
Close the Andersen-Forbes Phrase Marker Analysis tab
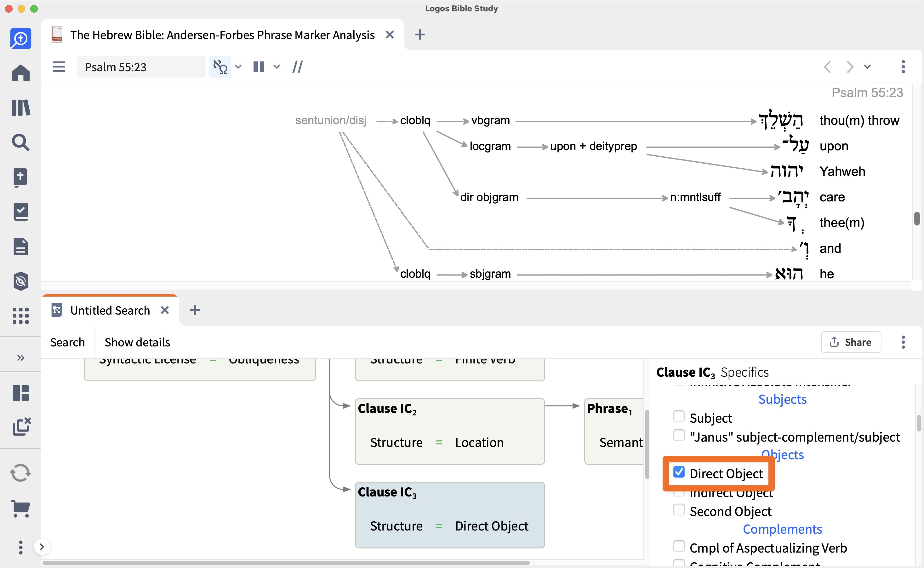point(390,35)
